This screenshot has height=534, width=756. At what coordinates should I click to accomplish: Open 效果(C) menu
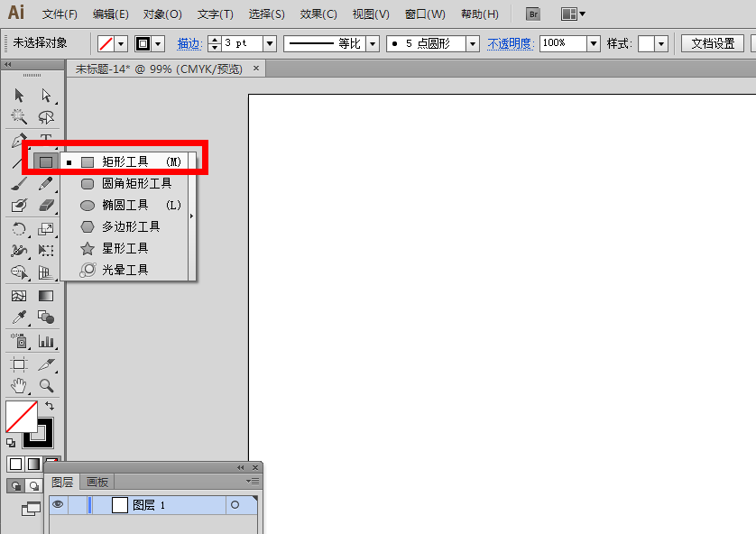tap(318, 14)
